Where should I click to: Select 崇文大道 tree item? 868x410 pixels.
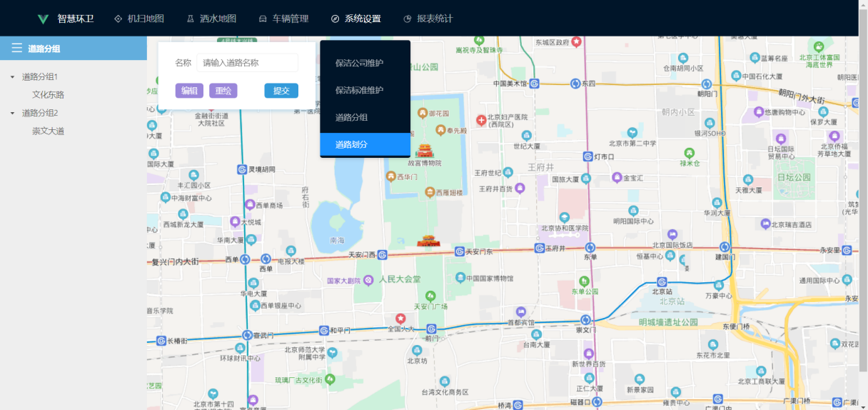pyautogui.click(x=48, y=131)
